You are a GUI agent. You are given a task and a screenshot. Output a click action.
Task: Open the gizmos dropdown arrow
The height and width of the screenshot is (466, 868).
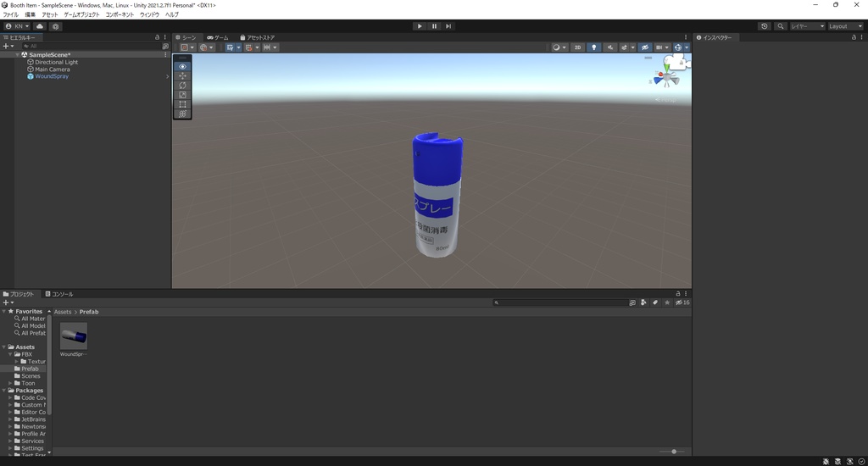(x=687, y=47)
